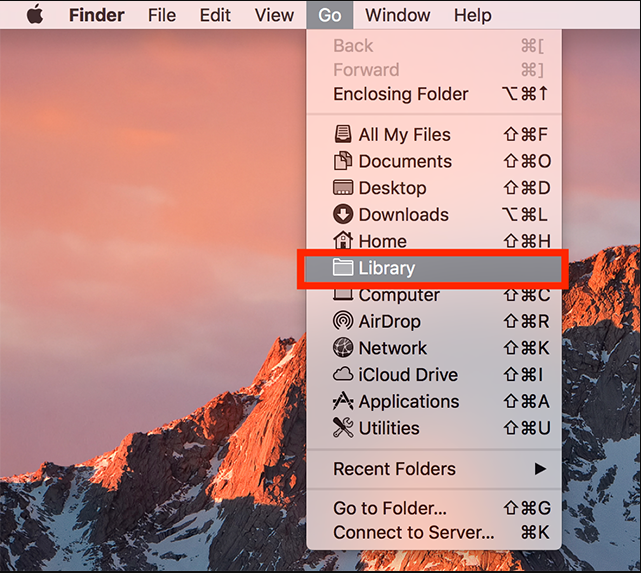Select AirDrop text in Go menu
The image size is (641, 573).
[390, 322]
